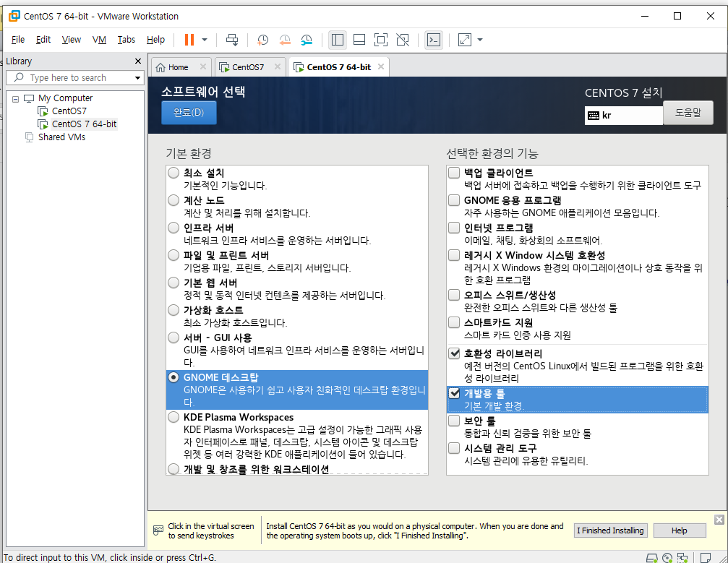Check the 시스템 관리 도구 checkbox
Screen dimensions: 728x563
(x=454, y=448)
